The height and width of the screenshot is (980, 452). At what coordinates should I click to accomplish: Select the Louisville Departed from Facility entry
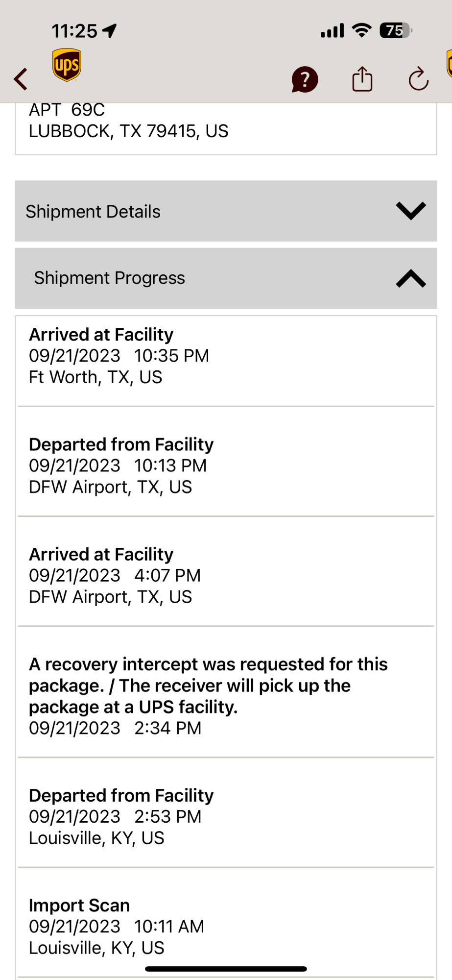(x=121, y=816)
